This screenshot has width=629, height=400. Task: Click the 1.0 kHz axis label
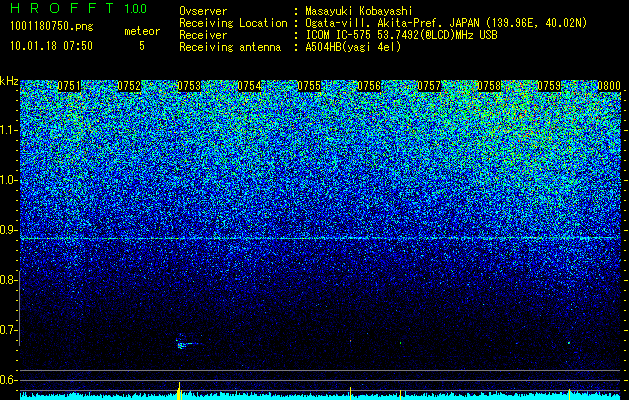[x=8, y=181]
